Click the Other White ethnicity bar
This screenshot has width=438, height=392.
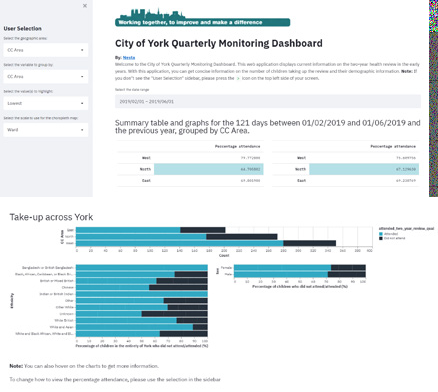pyautogui.click(x=142, y=307)
